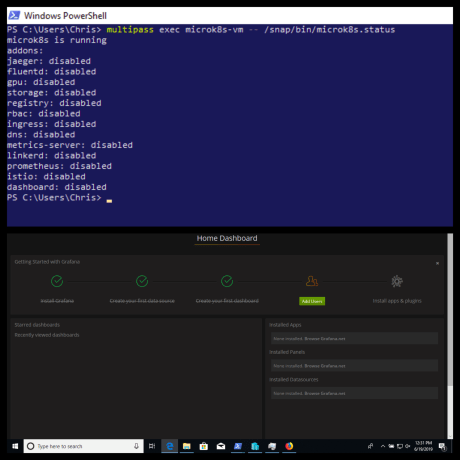Viewport: 460px width, 460px height.
Task: Click the 'prometheus: disabled' line
Action: tap(59, 166)
